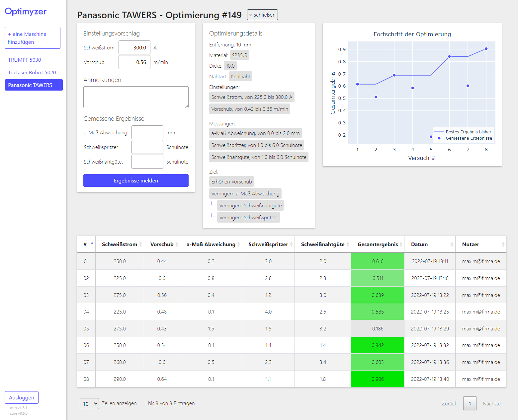Open TruLaser Robot 5020 machine

[32, 72]
